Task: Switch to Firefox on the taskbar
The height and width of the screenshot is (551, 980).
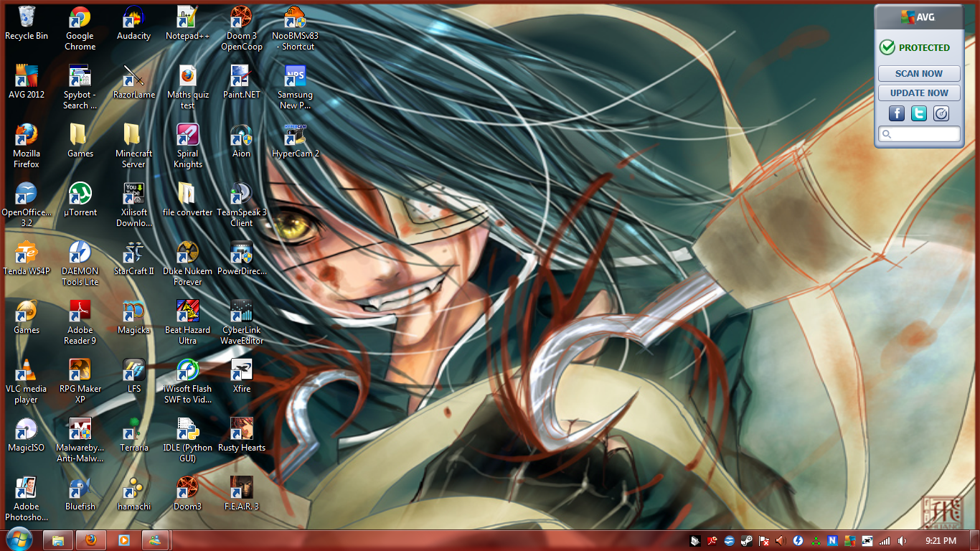Action: (91, 540)
